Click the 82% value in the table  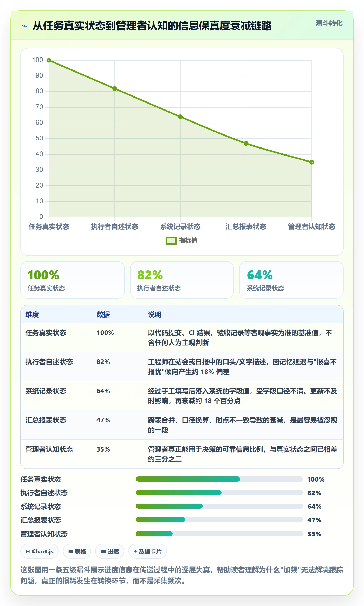[103, 362]
